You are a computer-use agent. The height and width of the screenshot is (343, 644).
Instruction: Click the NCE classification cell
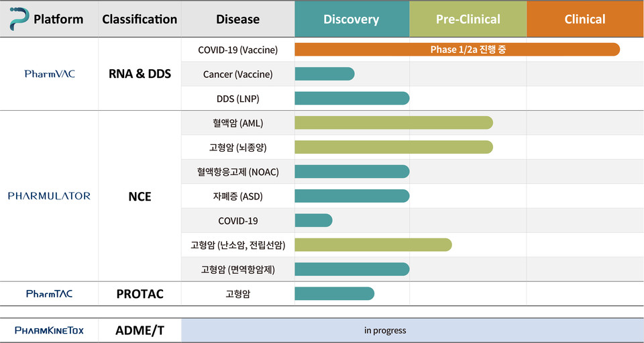[x=140, y=197]
